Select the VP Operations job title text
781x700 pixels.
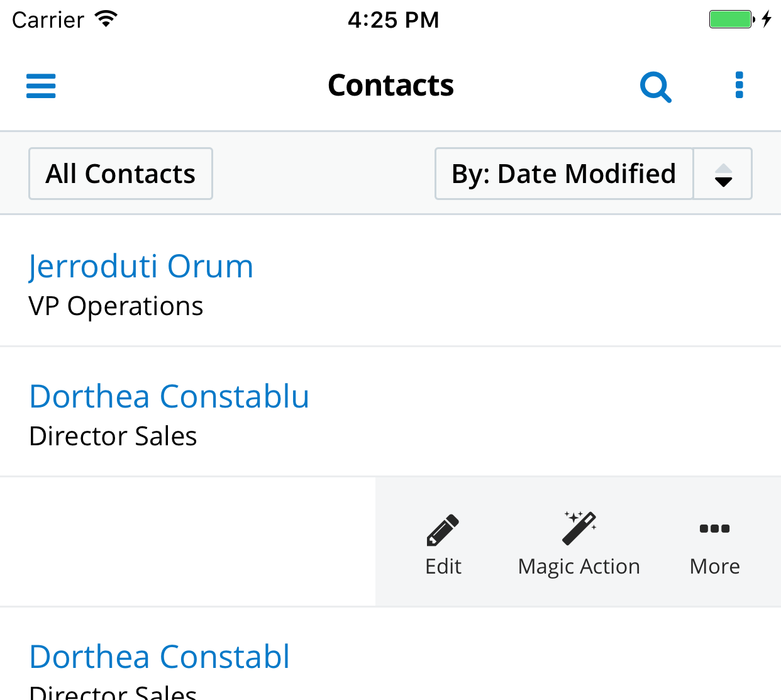pyautogui.click(x=116, y=306)
